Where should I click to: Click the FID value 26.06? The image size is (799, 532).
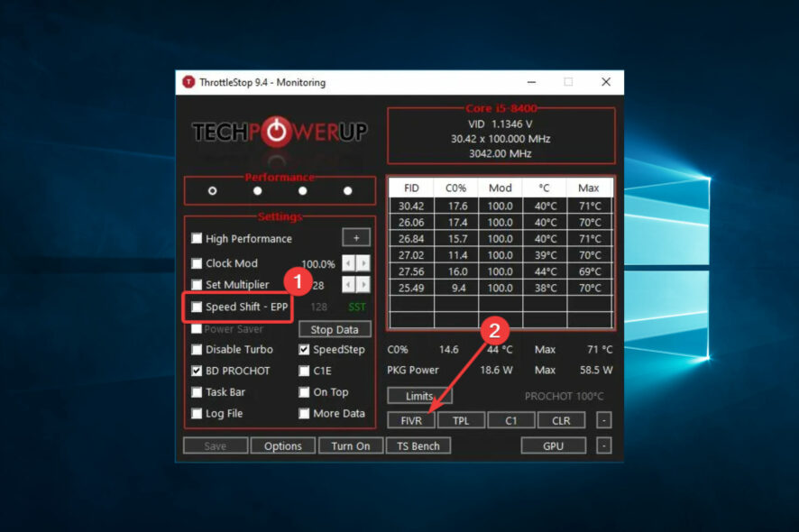411,223
